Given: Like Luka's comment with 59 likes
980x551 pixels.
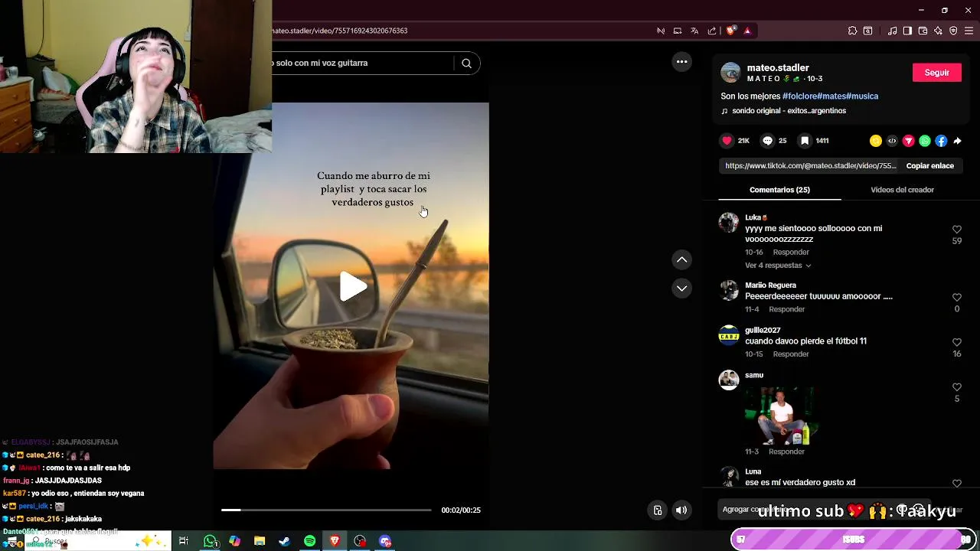Looking at the screenshot, I should click(x=956, y=230).
